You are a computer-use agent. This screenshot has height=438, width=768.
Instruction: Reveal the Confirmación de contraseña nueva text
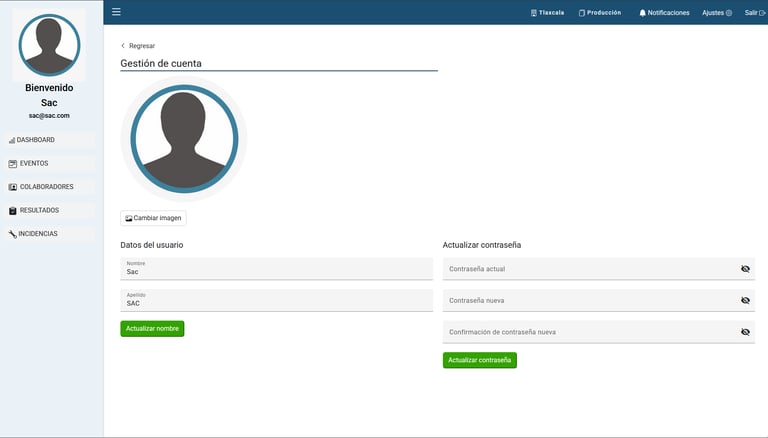tap(745, 332)
